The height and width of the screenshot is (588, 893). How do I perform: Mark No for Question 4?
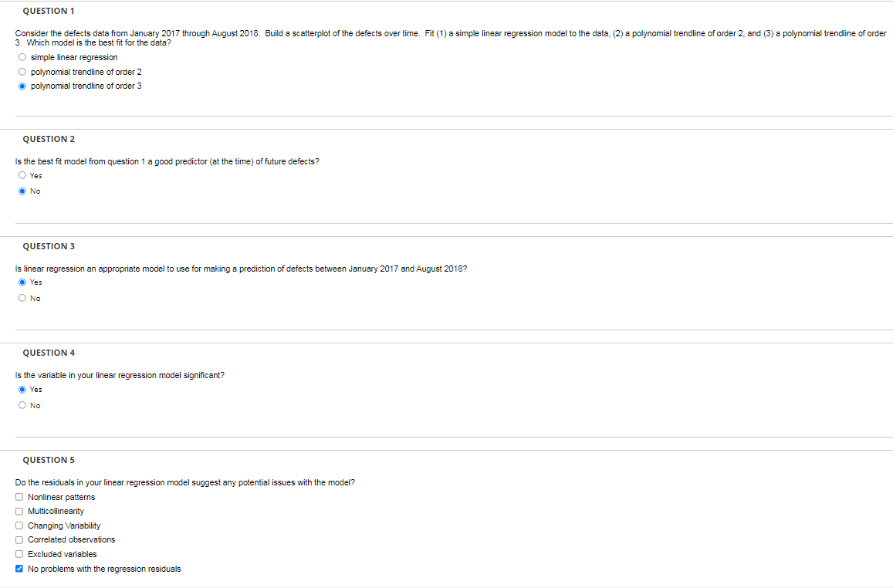click(22, 405)
